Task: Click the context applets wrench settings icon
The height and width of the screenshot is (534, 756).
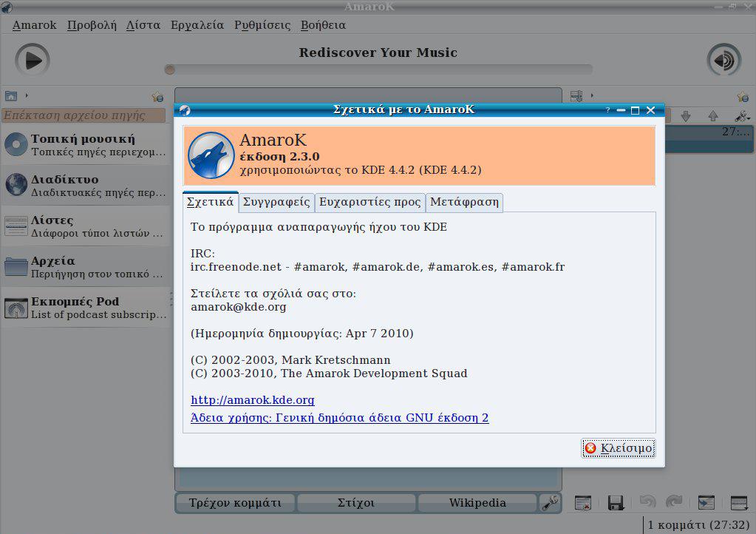Action: (550, 503)
